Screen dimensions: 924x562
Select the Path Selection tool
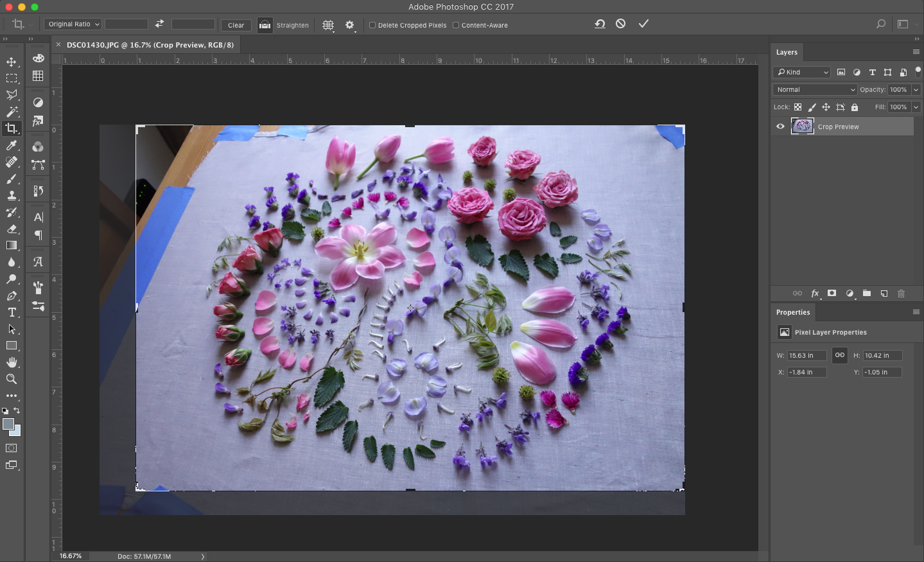tap(12, 329)
